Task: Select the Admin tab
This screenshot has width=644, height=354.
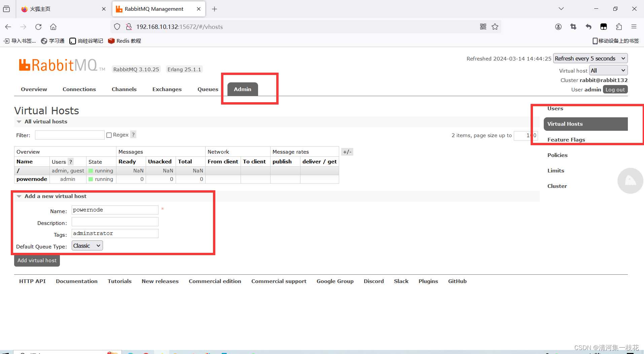Action: (243, 89)
